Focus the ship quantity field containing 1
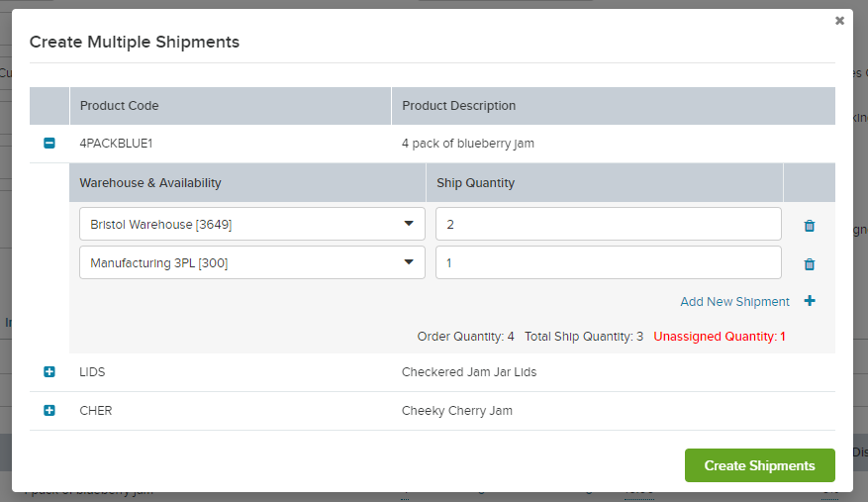This screenshot has width=868, height=502. click(x=608, y=263)
